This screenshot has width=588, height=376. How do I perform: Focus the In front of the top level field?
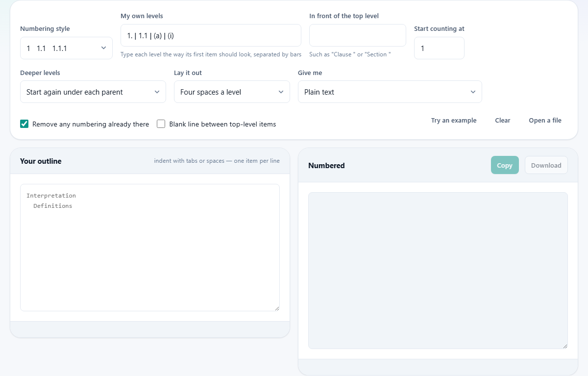[x=358, y=35]
